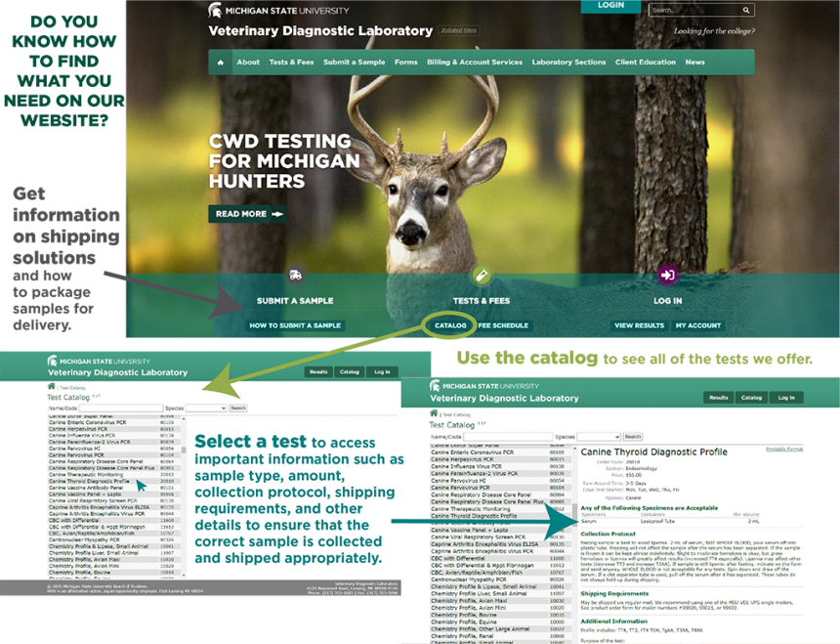Click the SUBMIT A SAMPLE heading link
Image resolution: width=840 pixels, height=644 pixels.
pos(295,301)
